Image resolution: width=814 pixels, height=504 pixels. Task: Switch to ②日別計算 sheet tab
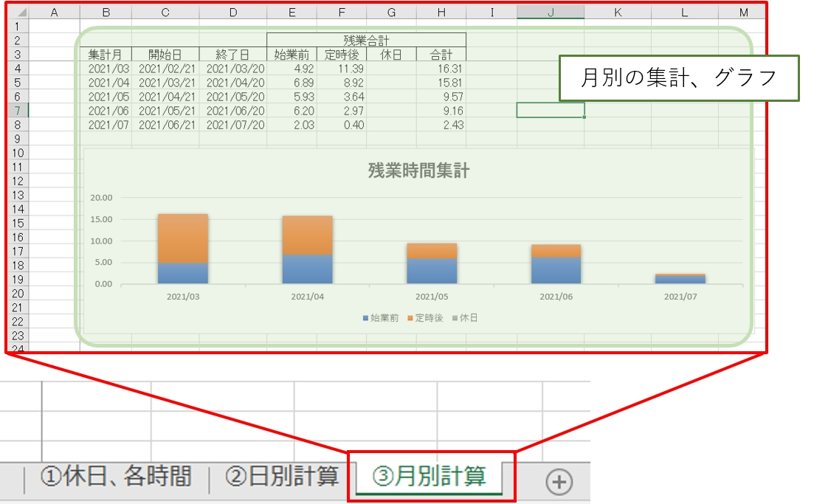pos(282,477)
